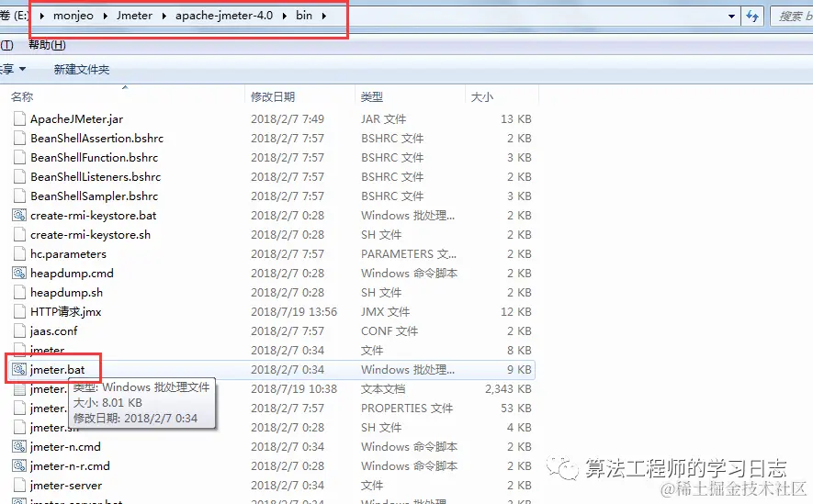Click the hc.parameters file icon
The height and width of the screenshot is (504, 813).
pos(19,253)
